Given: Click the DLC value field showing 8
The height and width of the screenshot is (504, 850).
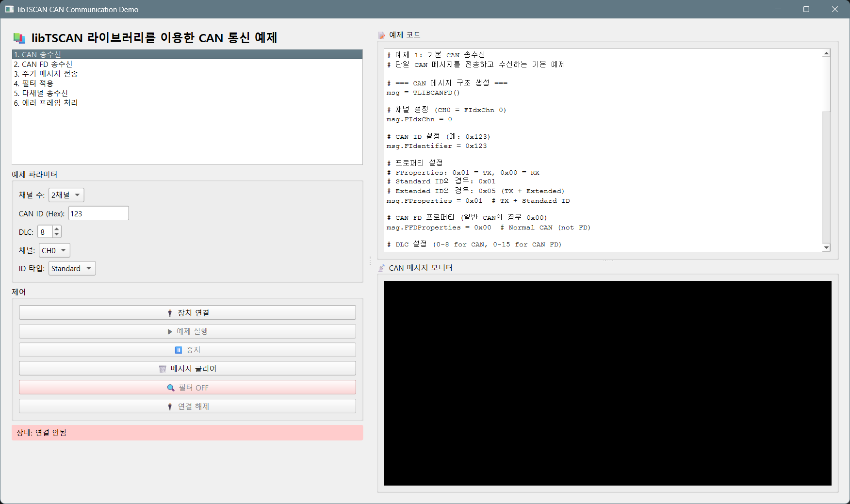Looking at the screenshot, I should click(45, 232).
